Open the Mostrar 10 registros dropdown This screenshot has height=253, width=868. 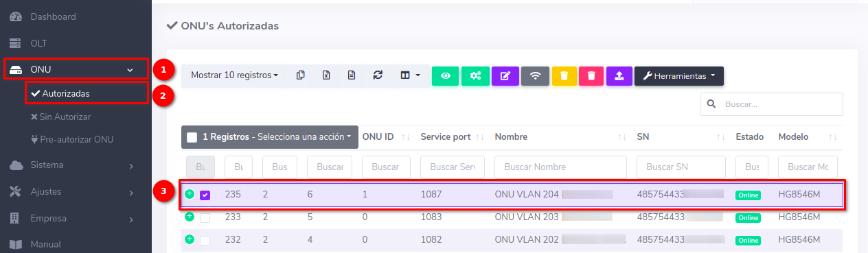pyautogui.click(x=234, y=75)
